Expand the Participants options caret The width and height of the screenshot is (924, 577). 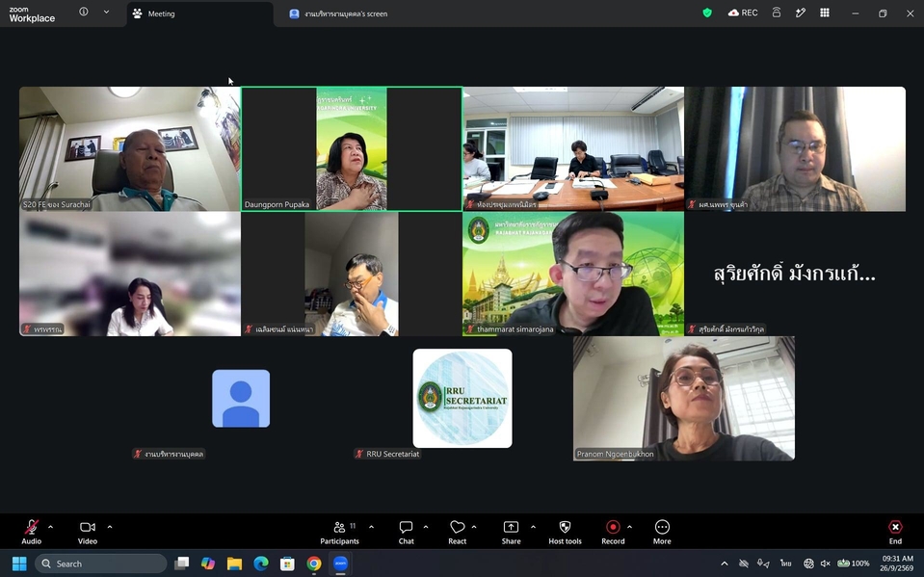(371, 527)
